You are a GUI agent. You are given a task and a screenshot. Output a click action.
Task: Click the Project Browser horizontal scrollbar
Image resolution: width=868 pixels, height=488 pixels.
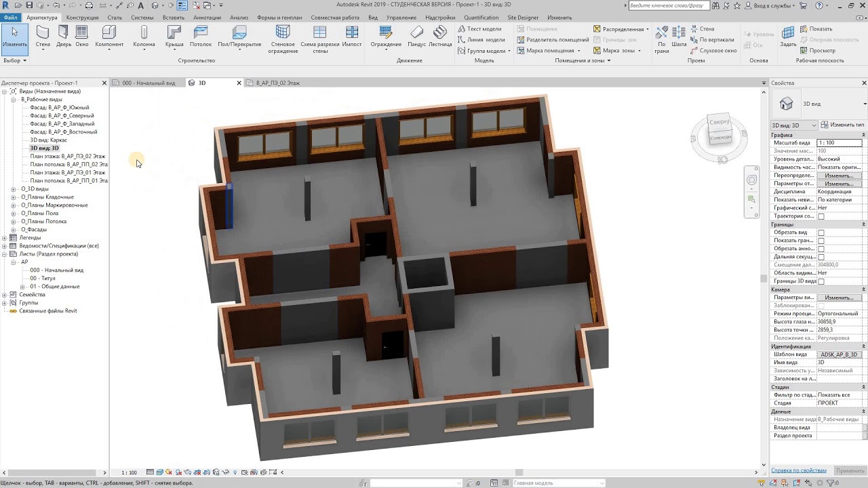click(x=54, y=472)
